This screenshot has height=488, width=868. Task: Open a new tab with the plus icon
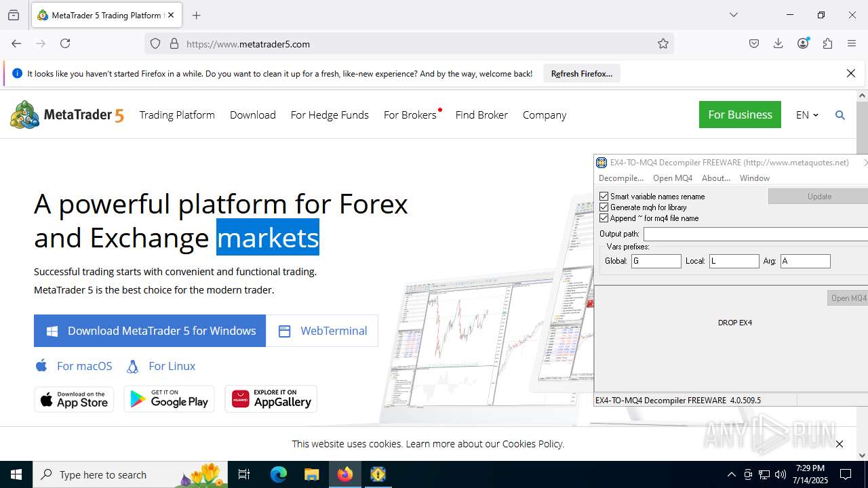click(197, 15)
